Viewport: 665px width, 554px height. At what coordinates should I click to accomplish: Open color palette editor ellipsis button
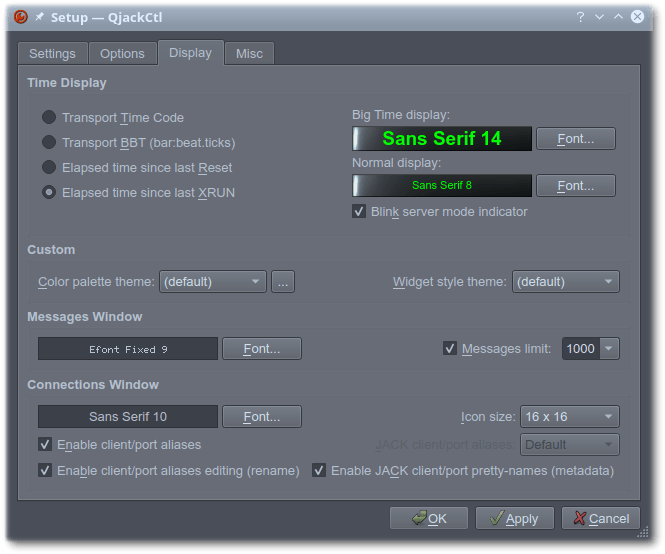click(283, 282)
